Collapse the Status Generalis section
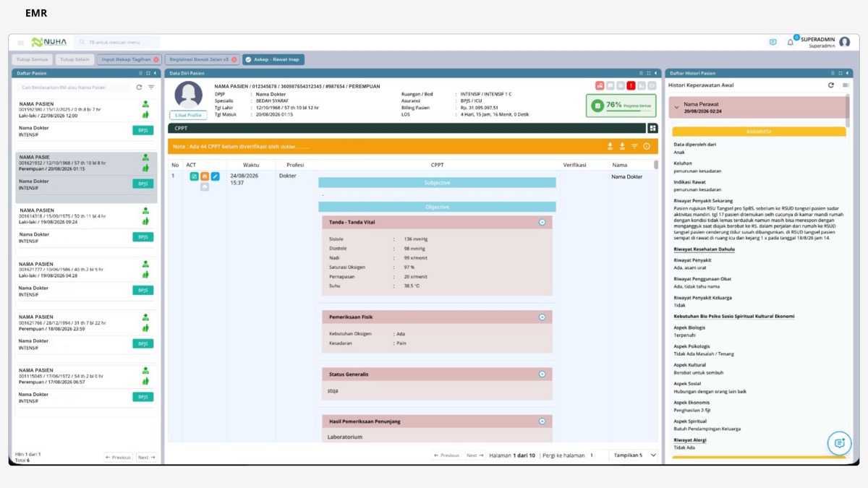Viewport: 868px width, 488px height. [x=542, y=374]
